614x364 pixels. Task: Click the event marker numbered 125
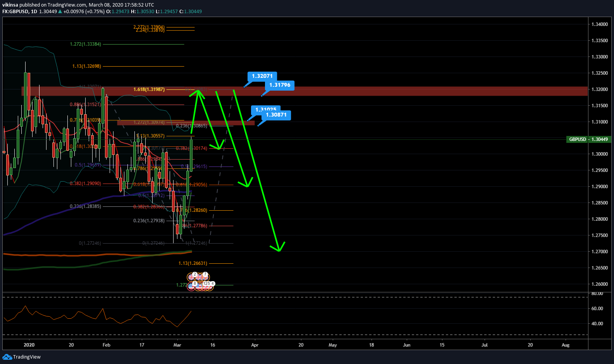pyautogui.click(x=207, y=283)
